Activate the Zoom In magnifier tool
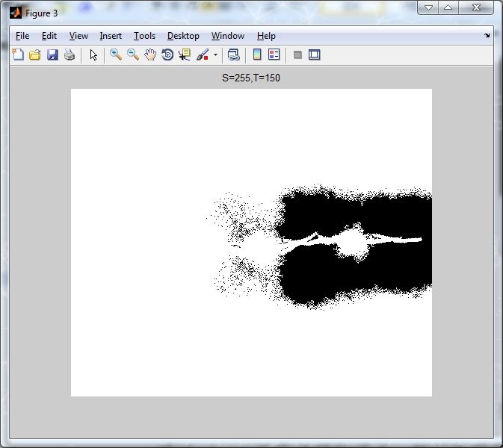Screen dimensions: 503x448 [x=116, y=55]
